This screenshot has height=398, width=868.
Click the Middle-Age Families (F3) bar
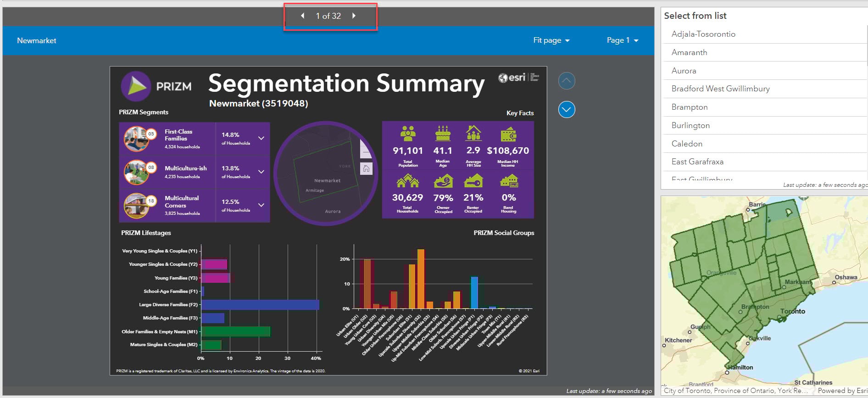coord(213,318)
